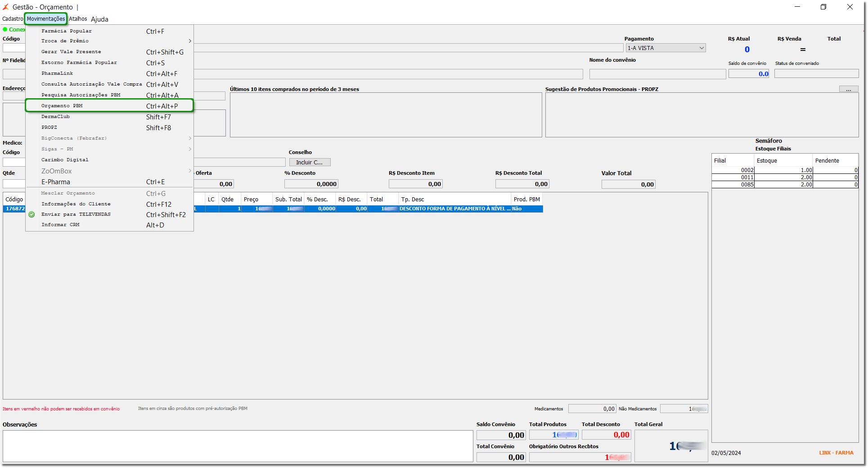The width and height of the screenshot is (868, 468).
Task: Click the Medicamentos value field
Action: (x=592, y=409)
